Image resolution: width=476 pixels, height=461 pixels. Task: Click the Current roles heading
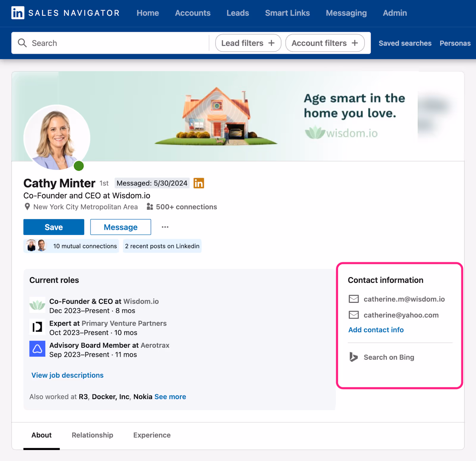(54, 280)
